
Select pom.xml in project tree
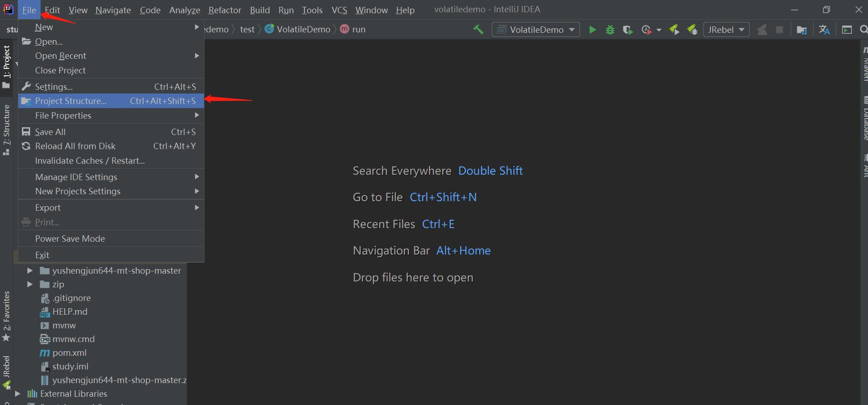click(x=69, y=353)
